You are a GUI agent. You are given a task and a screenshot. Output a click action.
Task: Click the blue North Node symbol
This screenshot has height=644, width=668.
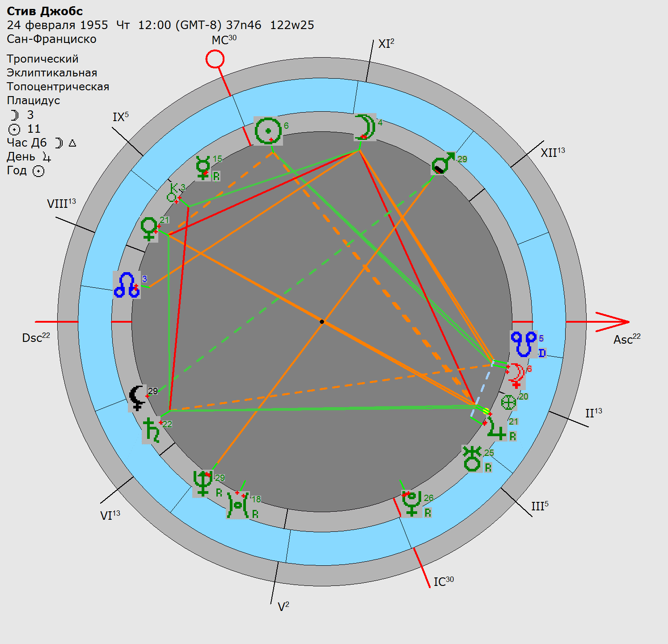[127, 285]
